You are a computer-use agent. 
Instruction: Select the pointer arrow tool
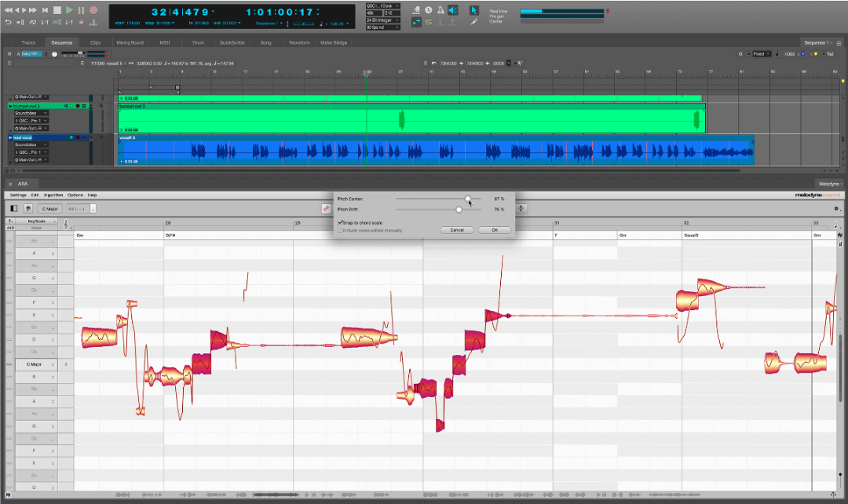(474, 10)
